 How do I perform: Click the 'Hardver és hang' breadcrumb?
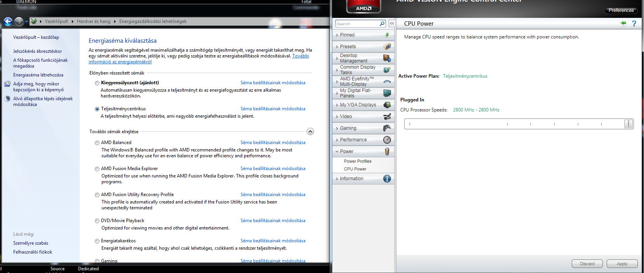pyautogui.click(x=94, y=21)
